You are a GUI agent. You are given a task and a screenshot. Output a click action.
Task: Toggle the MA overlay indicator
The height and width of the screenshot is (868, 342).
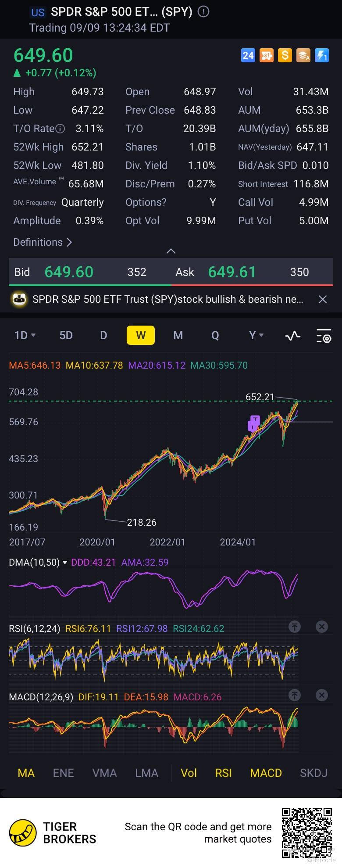click(26, 773)
